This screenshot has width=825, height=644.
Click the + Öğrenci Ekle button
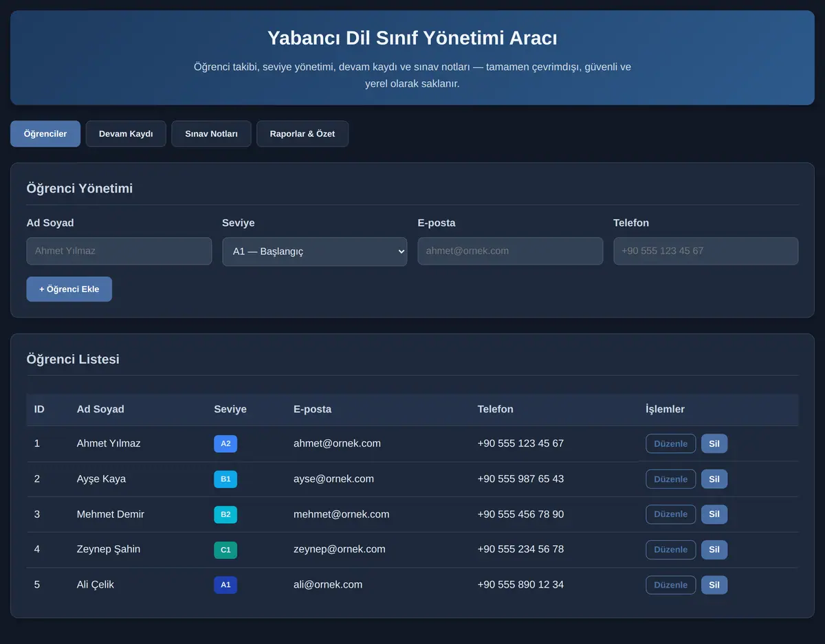pos(69,289)
